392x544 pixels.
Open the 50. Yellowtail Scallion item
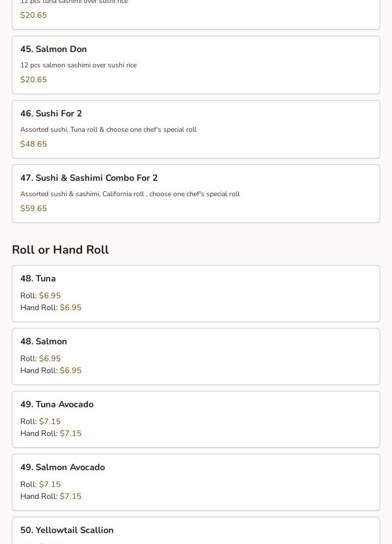click(x=67, y=530)
